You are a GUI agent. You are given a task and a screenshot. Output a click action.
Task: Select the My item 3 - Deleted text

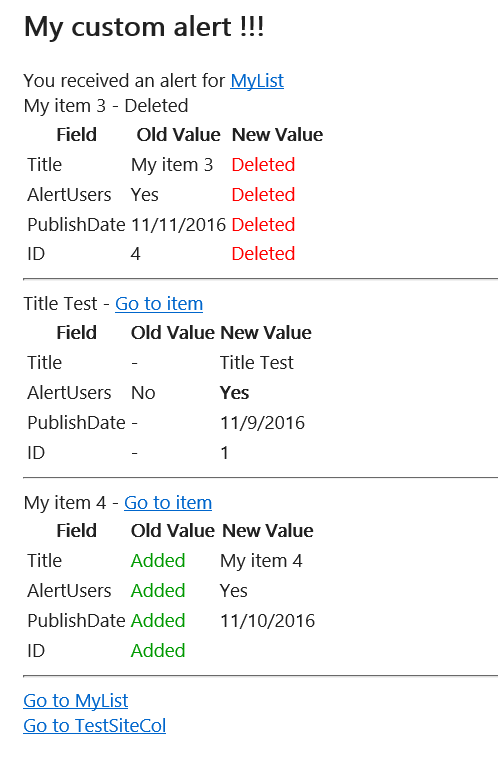106,106
